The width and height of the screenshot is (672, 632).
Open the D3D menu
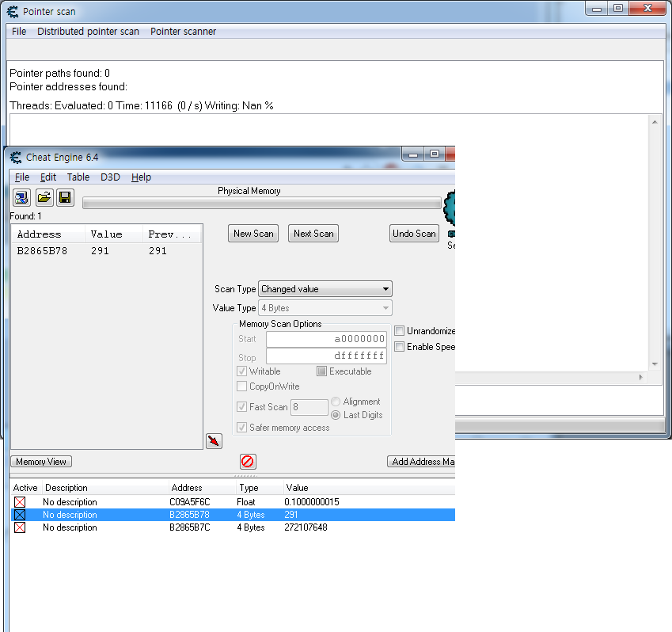(x=110, y=177)
